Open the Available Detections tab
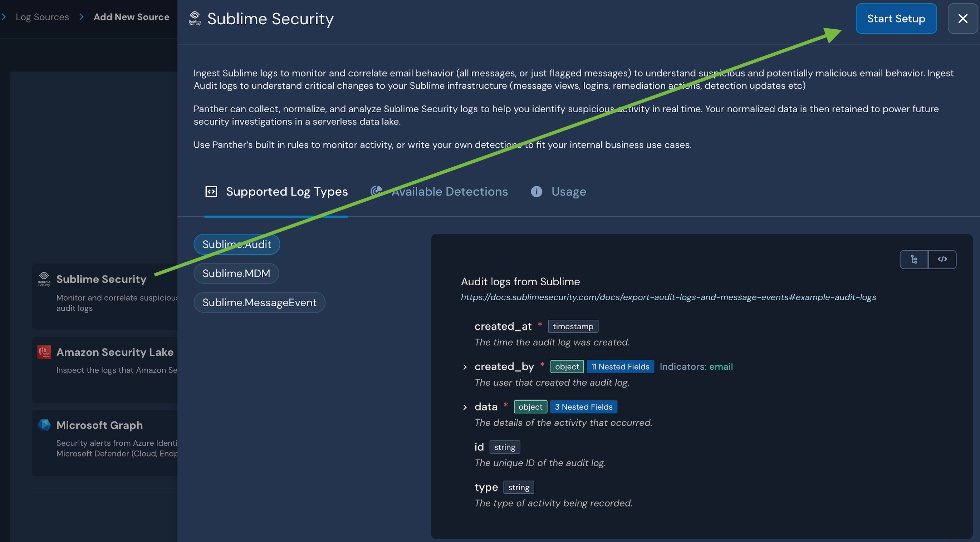 point(449,191)
